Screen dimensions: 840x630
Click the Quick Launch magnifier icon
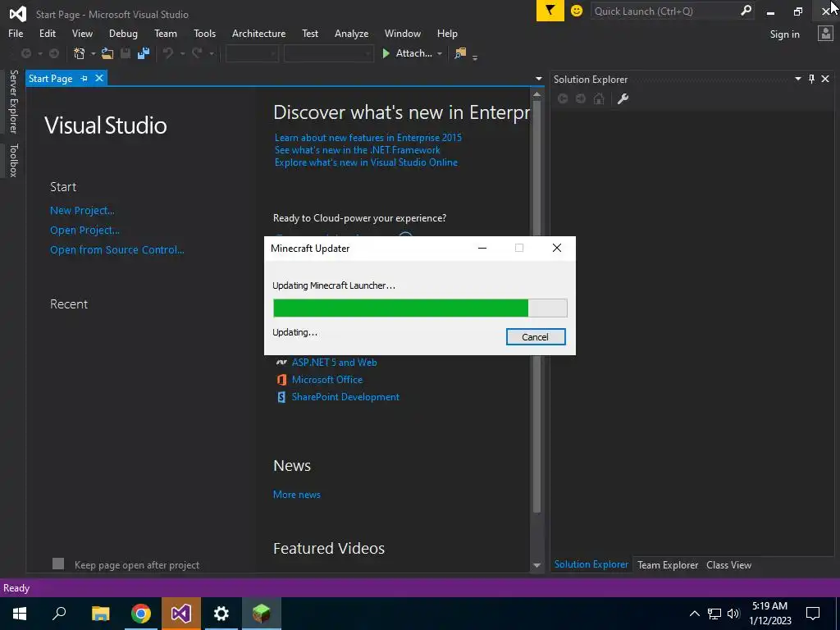point(746,11)
